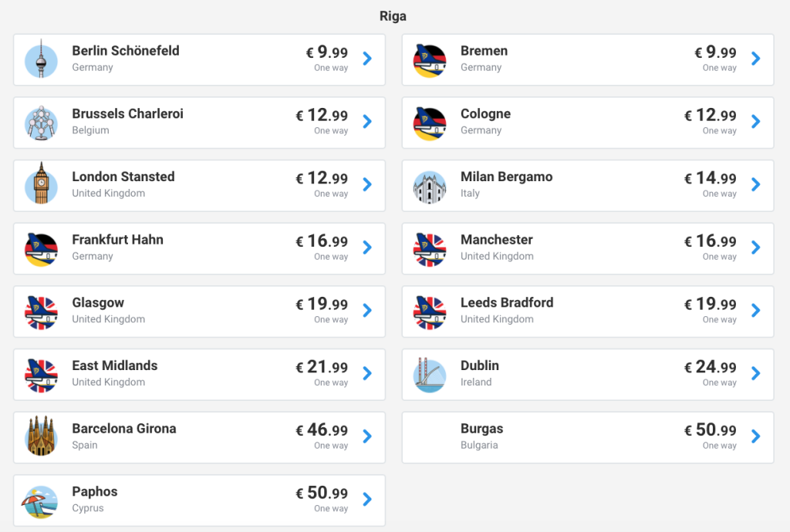Click the Big Ben icon for London Stansted

click(x=41, y=185)
